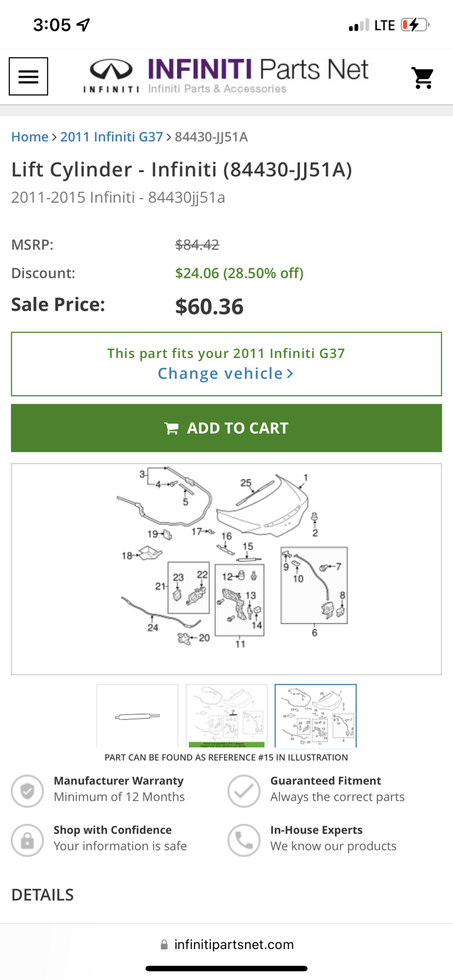The height and width of the screenshot is (980, 453).
Task: Tap the battery charging status icon
Action: pos(415,25)
